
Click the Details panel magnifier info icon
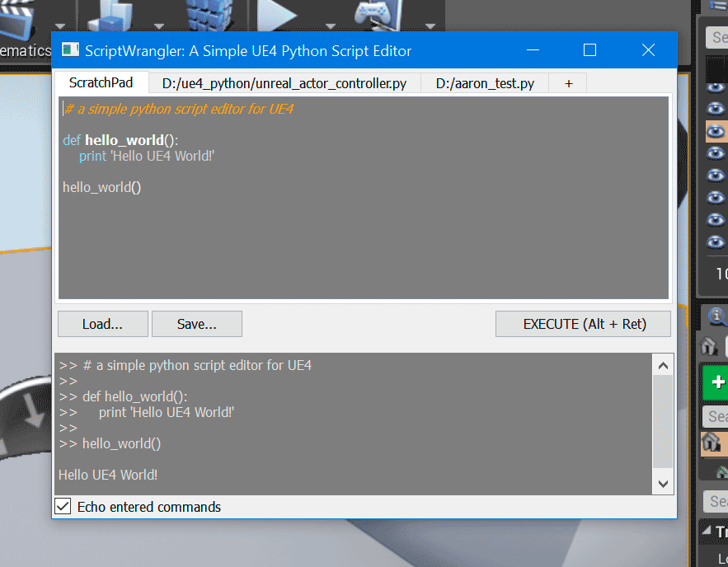[x=717, y=316]
